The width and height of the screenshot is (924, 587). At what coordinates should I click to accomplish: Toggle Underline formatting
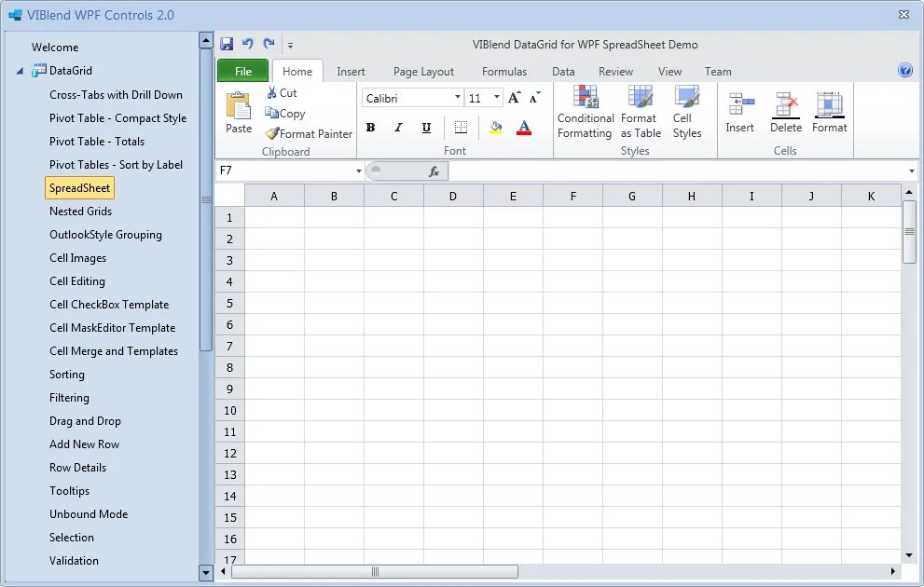[427, 127]
